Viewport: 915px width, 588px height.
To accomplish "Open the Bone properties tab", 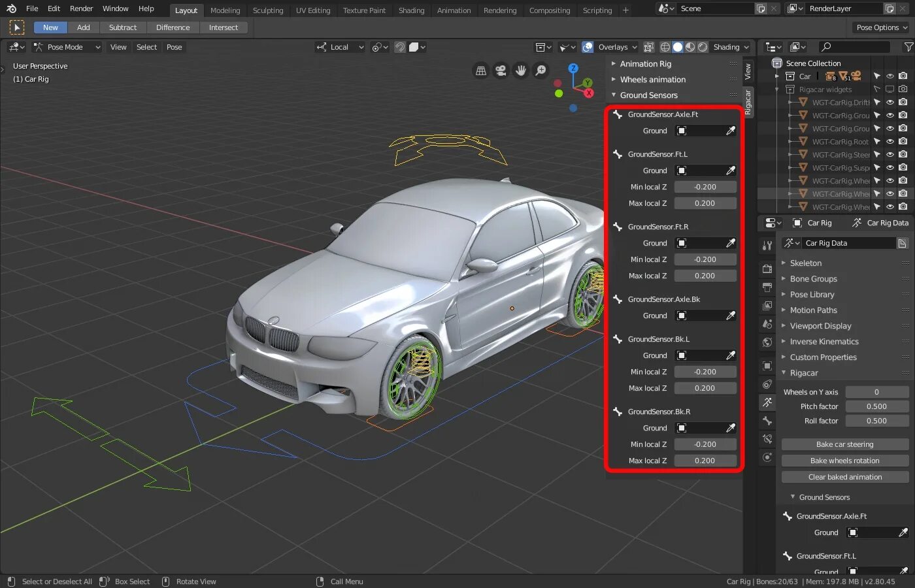I will (x=767, y=421).
